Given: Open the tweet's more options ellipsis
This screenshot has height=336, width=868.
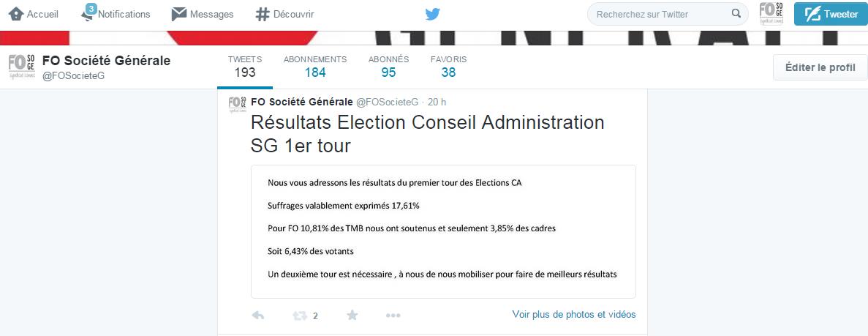Looking at the screenshot, I should (x=393, y=316).
